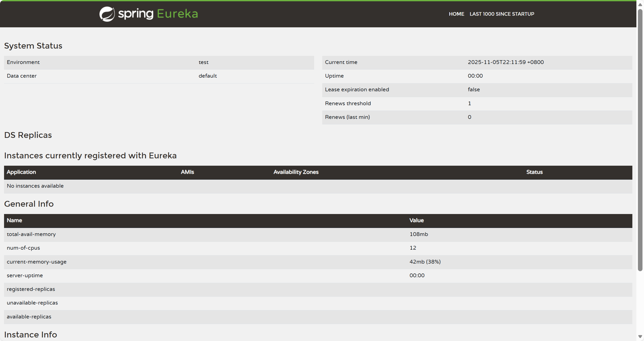
Task: Click the Status column header
Action: coord(534,172)
